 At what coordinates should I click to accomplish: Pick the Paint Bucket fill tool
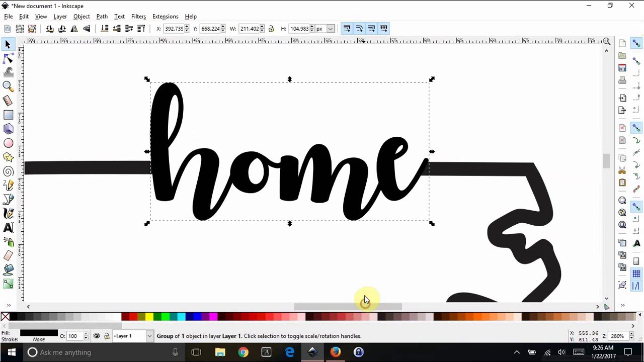[x=8, y=270]
